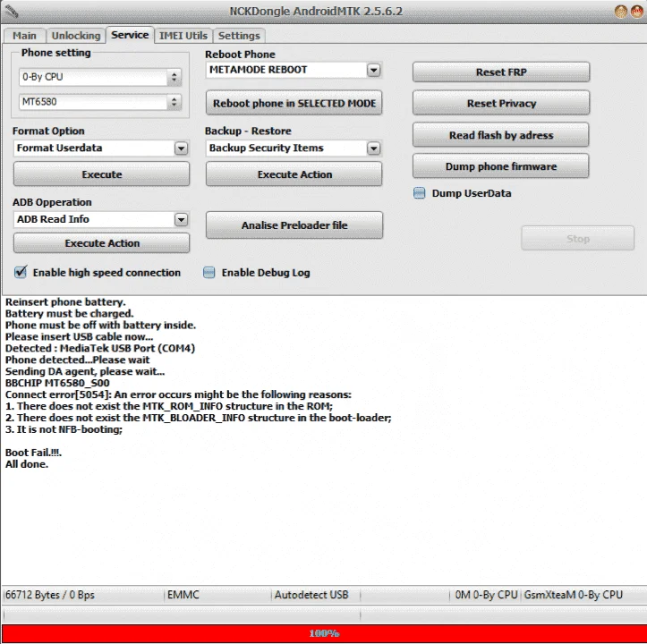647x644 pixels.
Task: Click '3. It is not NFB-booting;' line
Action: (64, 429)
